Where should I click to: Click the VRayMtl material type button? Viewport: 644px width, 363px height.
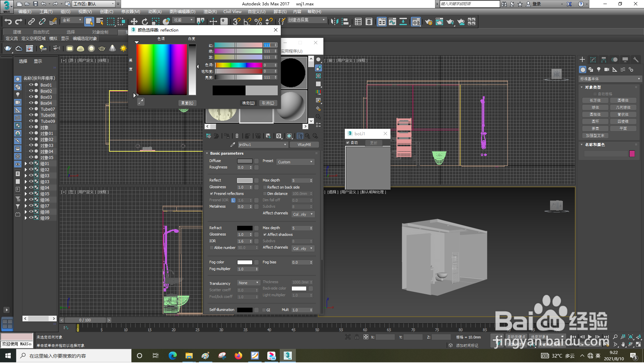pyautogui.click(x=304, y=145)
